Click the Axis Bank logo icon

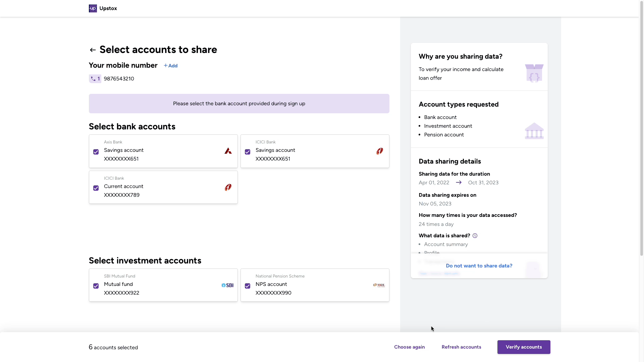(228, 151)
